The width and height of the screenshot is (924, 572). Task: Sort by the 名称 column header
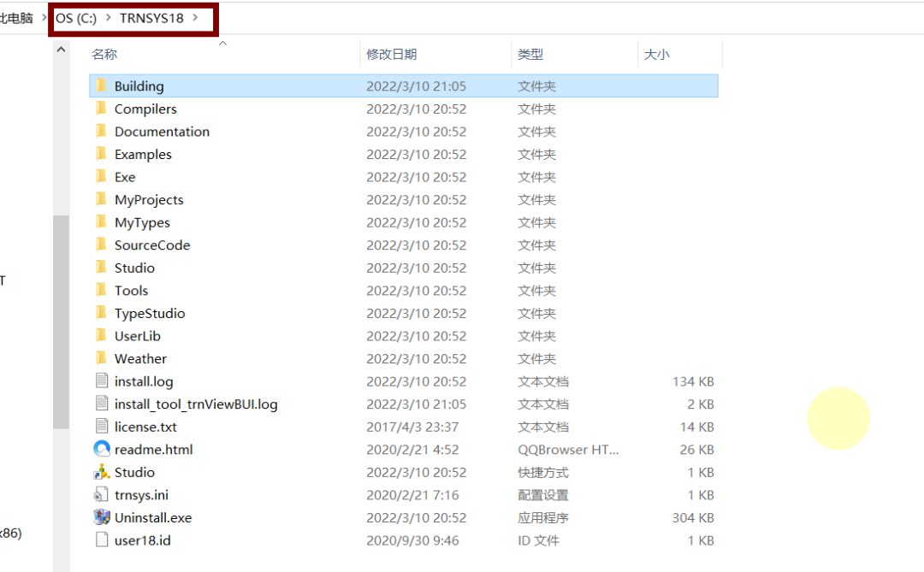(105, 54)
